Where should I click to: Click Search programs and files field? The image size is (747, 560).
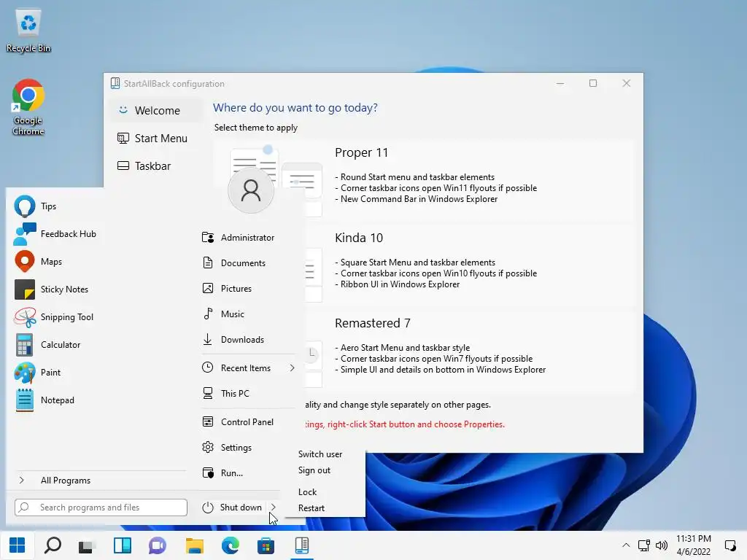click(101, 507)
